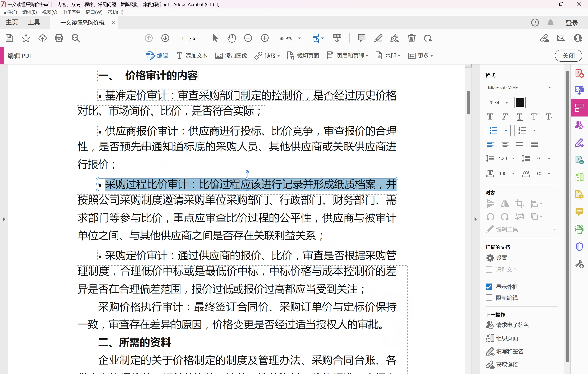Click the sign document pen icon
Screen dimensions: 588x374
pyautogui.click(x=395, y=38)
